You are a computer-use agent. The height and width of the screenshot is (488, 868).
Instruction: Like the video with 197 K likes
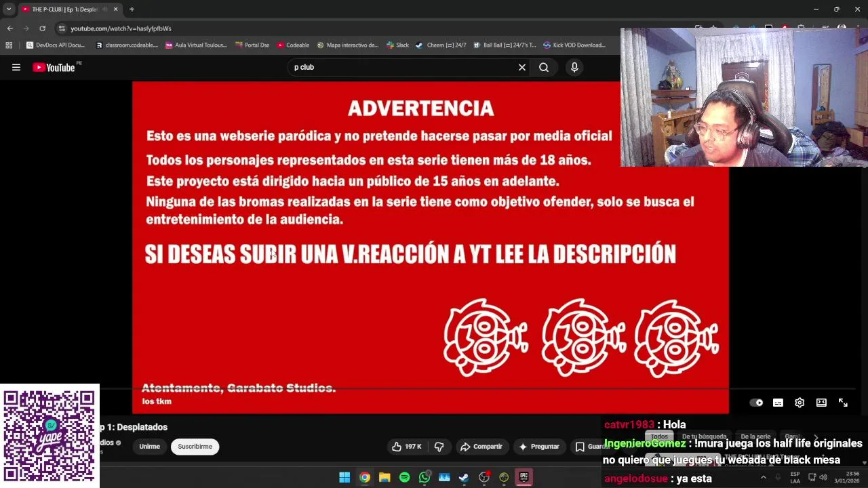point(406,447)
